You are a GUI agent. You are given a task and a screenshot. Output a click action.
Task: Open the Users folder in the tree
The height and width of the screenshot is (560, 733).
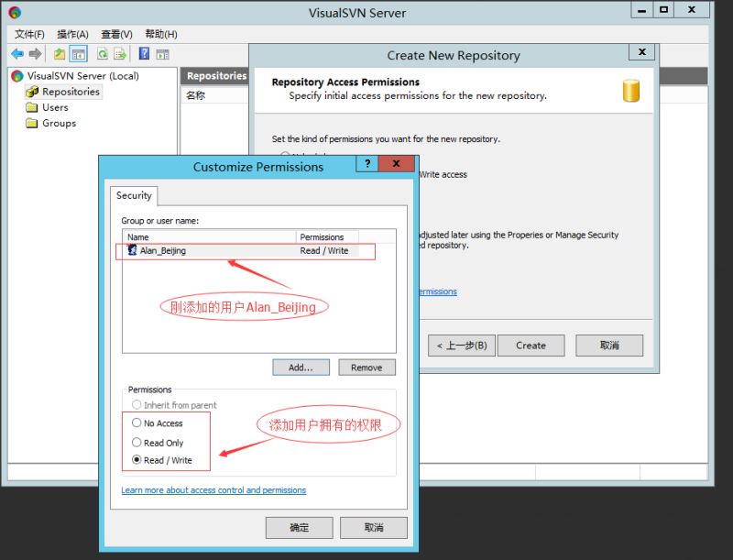[55, 107]
